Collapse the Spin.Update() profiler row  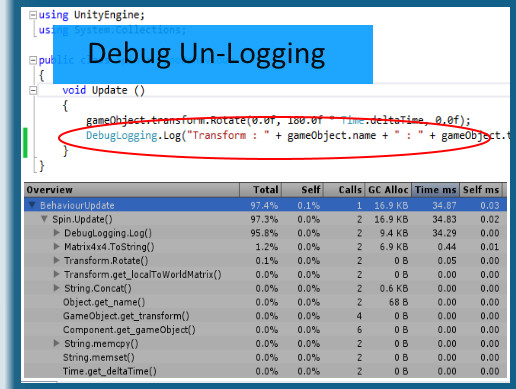(44, 219)
